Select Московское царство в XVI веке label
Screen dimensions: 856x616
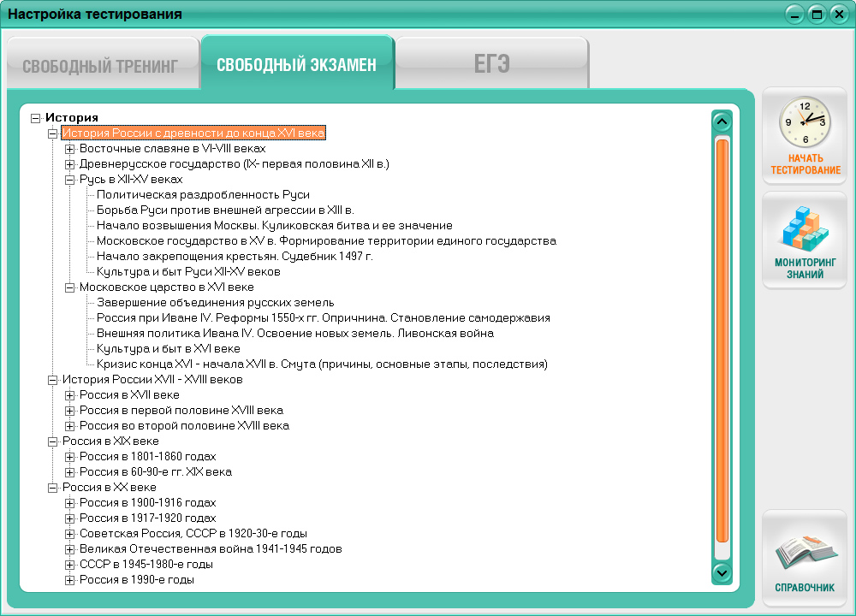pos(167,287)
